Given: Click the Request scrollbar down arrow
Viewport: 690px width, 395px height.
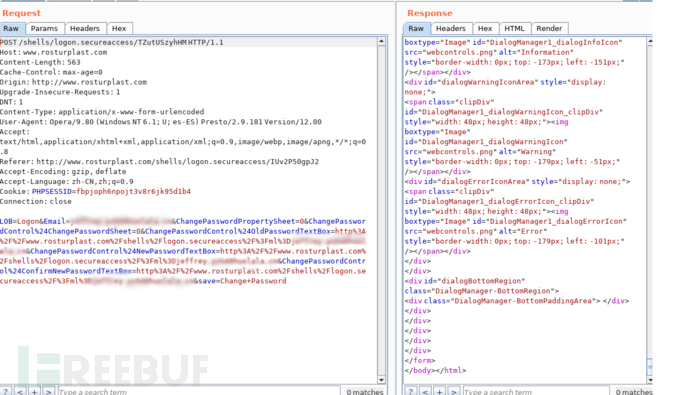Looking at the screenshot, I should [x=382, y=380].
